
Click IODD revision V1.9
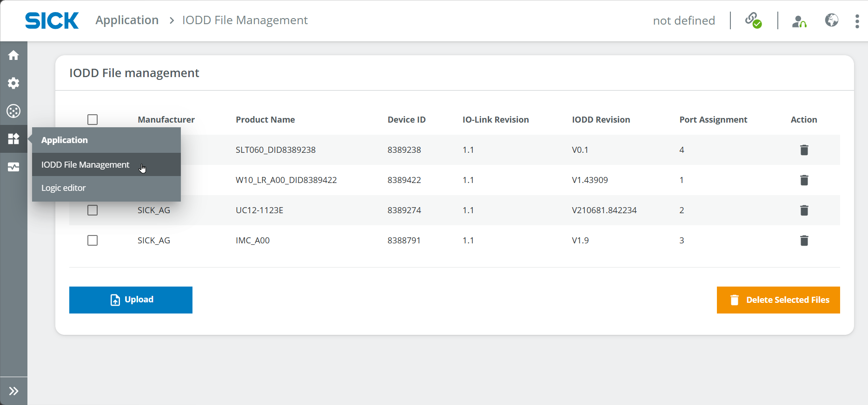(580, 240)
